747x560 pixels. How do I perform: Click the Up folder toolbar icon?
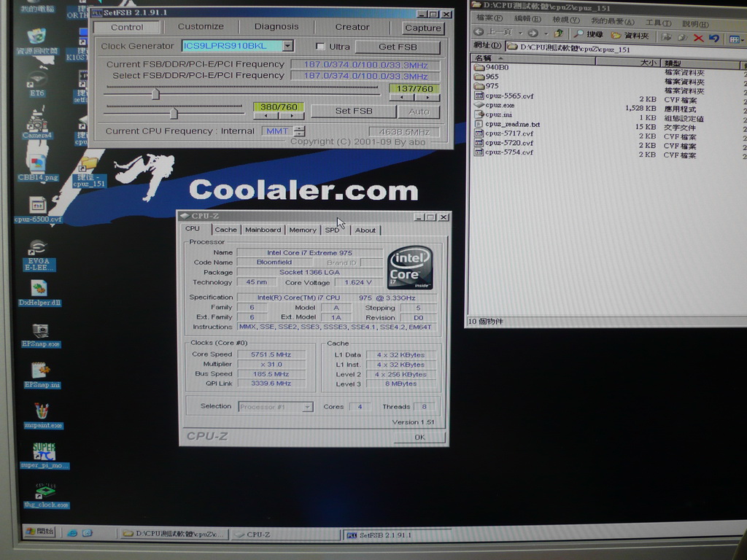tap(558, 34)
